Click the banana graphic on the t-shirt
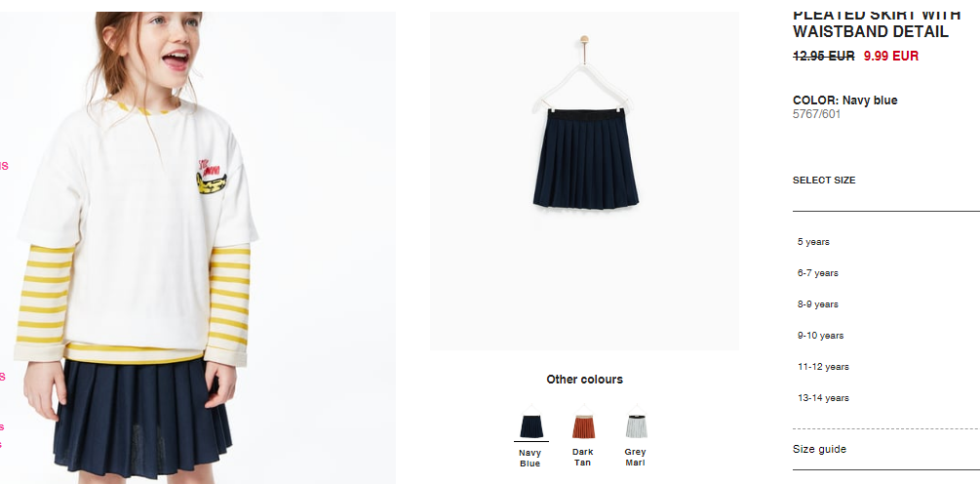The height and width of the screenshot is (484, 980). [212, 183]
